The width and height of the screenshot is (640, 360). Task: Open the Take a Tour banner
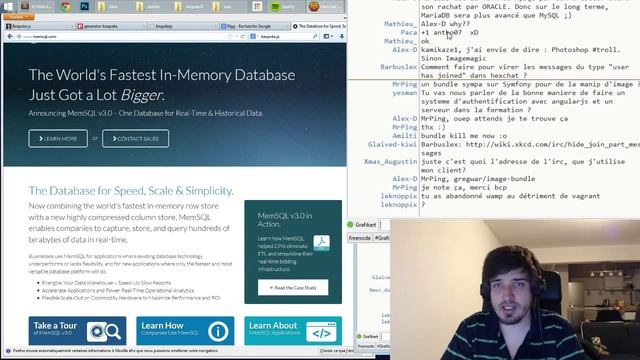coord(78,330)
